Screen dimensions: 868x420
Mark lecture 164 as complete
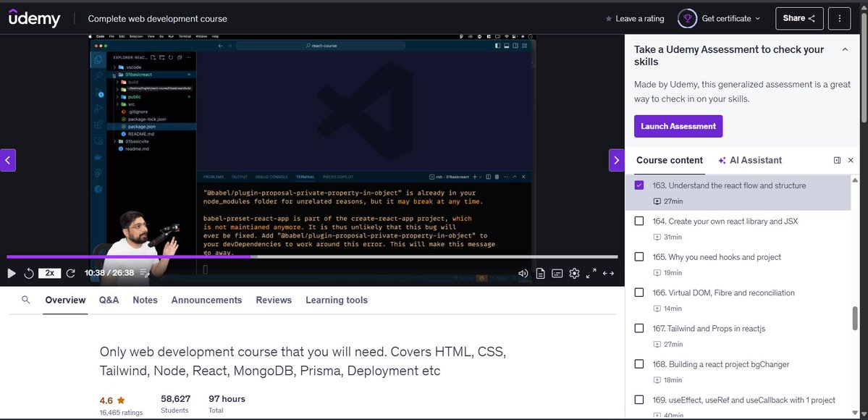(x=639, y=221)
